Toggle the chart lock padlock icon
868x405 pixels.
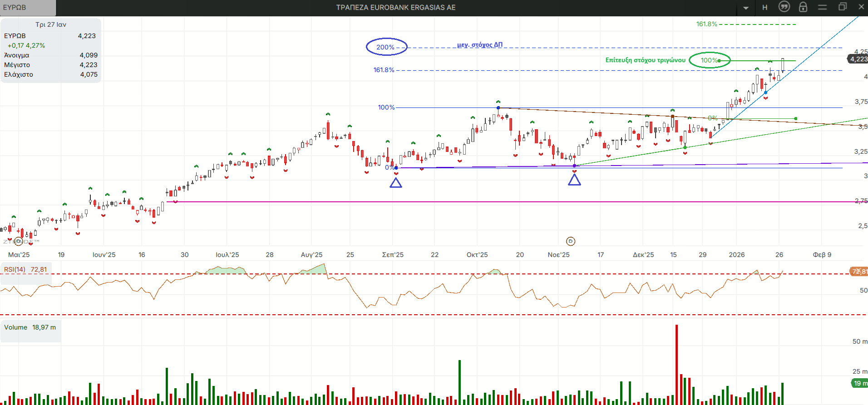coord(803,7)
